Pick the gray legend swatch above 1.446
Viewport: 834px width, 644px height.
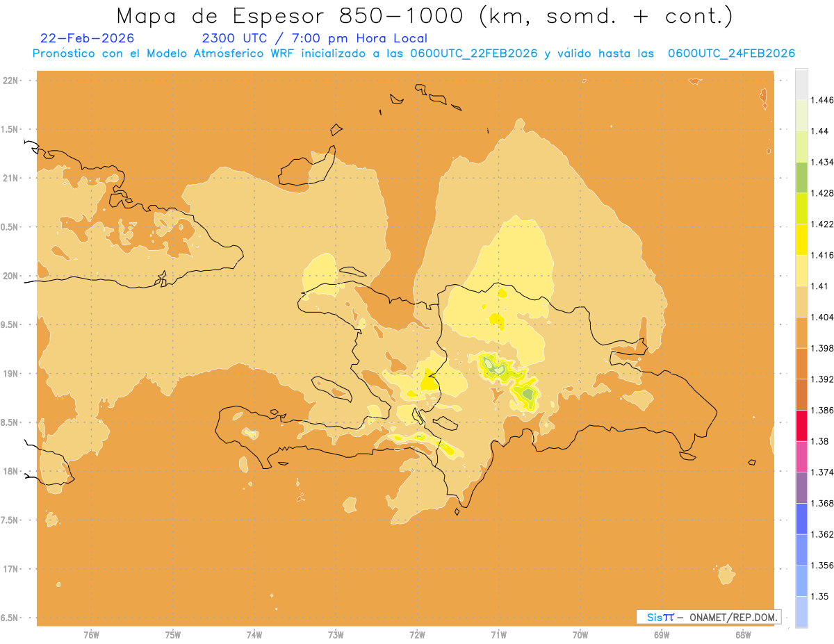[x=801, y=84]
